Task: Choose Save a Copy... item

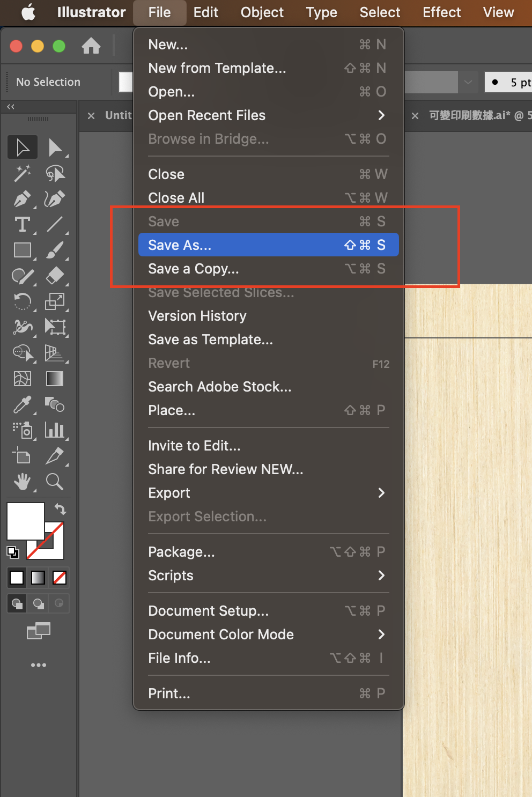Action: (x=268, y=269)
